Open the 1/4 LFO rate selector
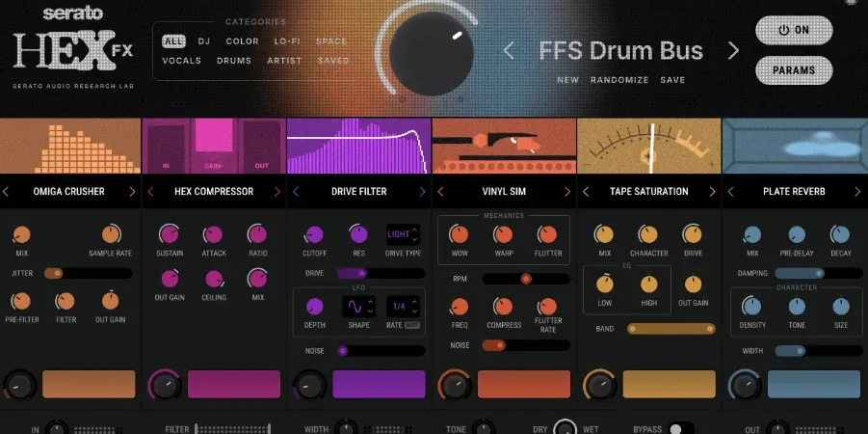 pos(403,307)
